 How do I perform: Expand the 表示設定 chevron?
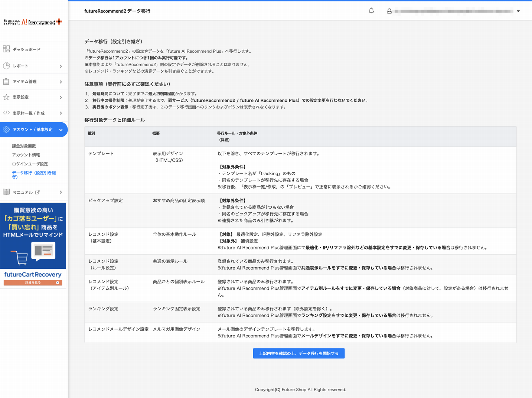pyautogui.click(x=61, y=97)
